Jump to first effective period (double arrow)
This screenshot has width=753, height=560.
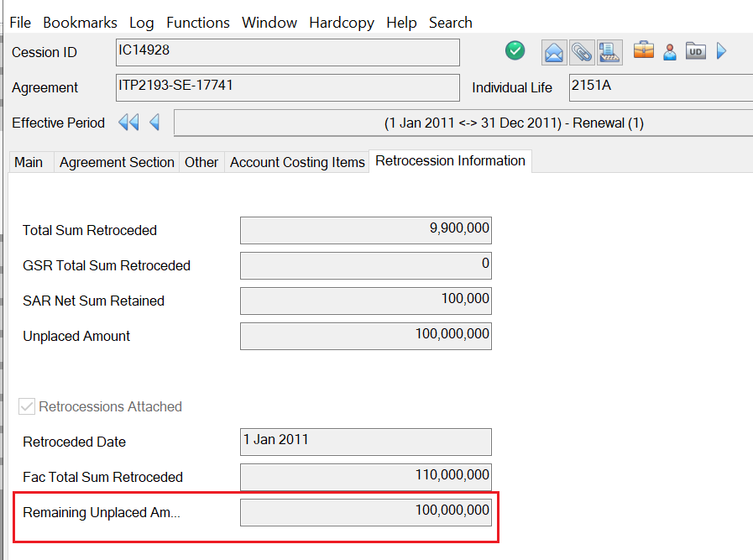click(x=128, y=123)
